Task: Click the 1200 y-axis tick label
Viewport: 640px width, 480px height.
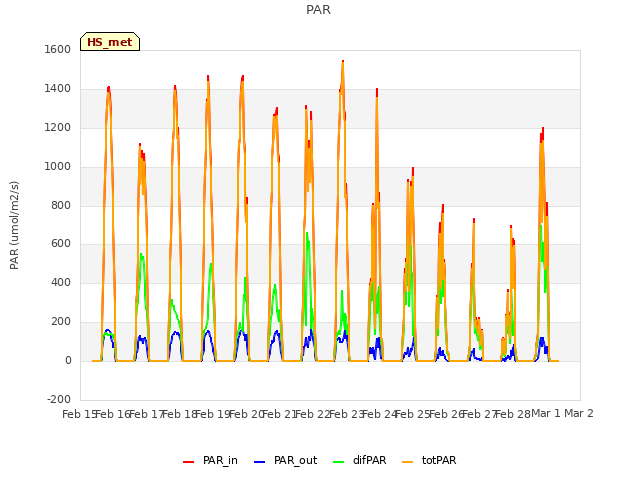Action: [x=58, y=128]
